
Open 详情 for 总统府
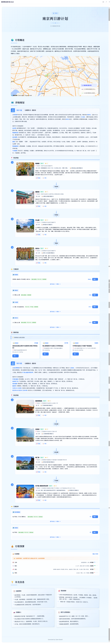point(45,444)
